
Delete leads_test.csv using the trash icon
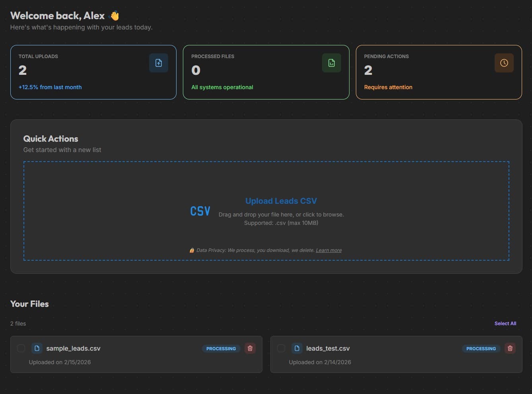pyautogui.click(x=510, y=348)
